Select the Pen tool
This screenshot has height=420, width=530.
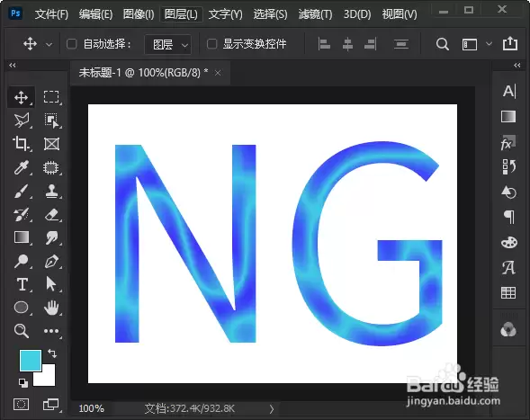(51, 261)
